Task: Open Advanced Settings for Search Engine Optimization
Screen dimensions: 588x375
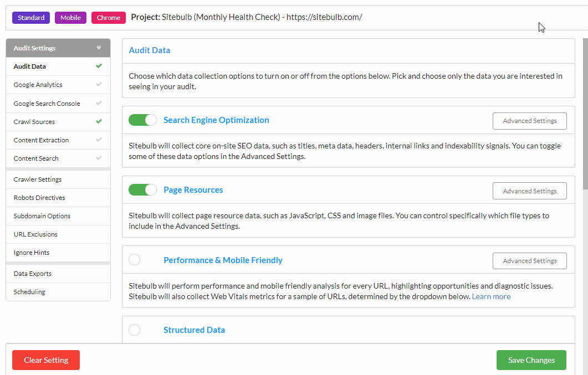Action: coord(529,121)
